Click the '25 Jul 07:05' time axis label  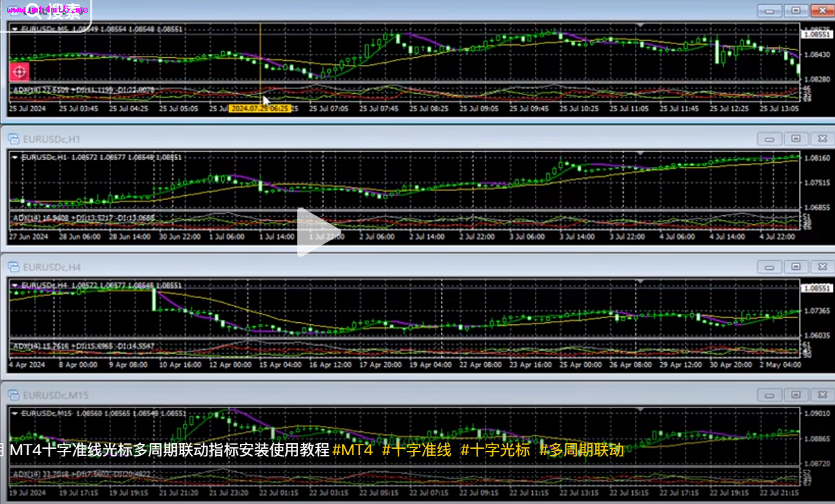(x=329, y=108)
